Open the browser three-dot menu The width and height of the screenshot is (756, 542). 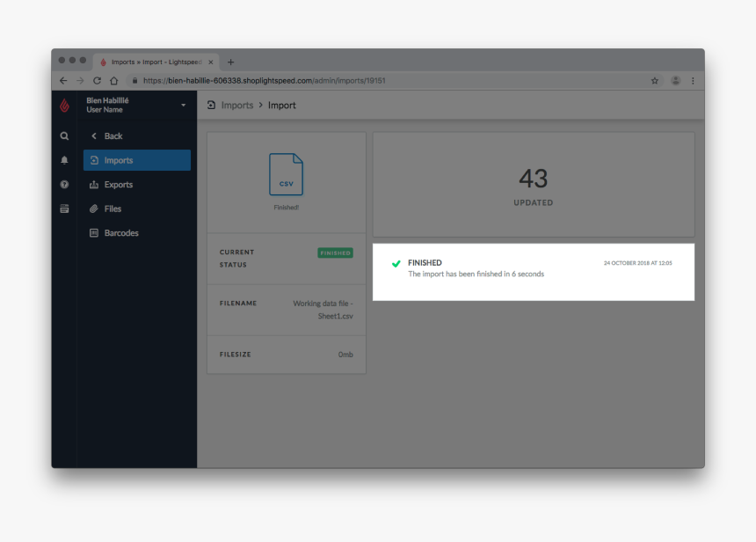[x=693, y=81]
